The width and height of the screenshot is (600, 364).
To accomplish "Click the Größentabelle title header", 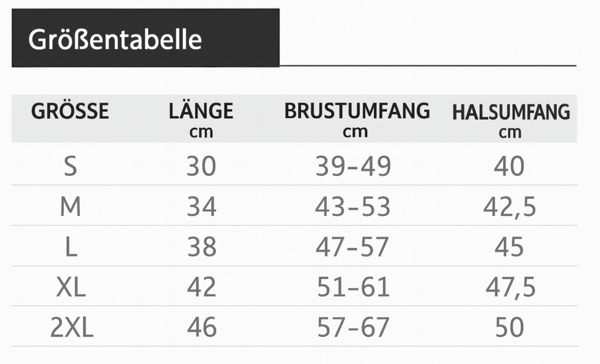I will (115, 39).
